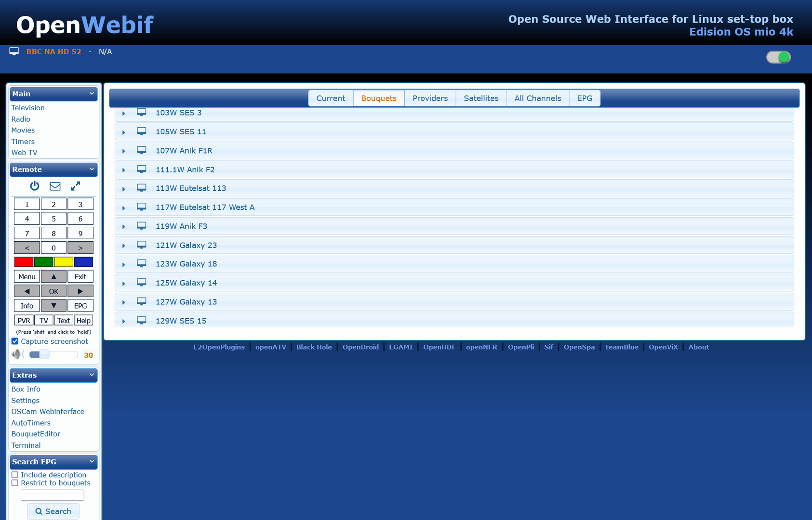812x520 pixels.
Task: Click the TV icon for 129W SES 15
Action: 142,320
